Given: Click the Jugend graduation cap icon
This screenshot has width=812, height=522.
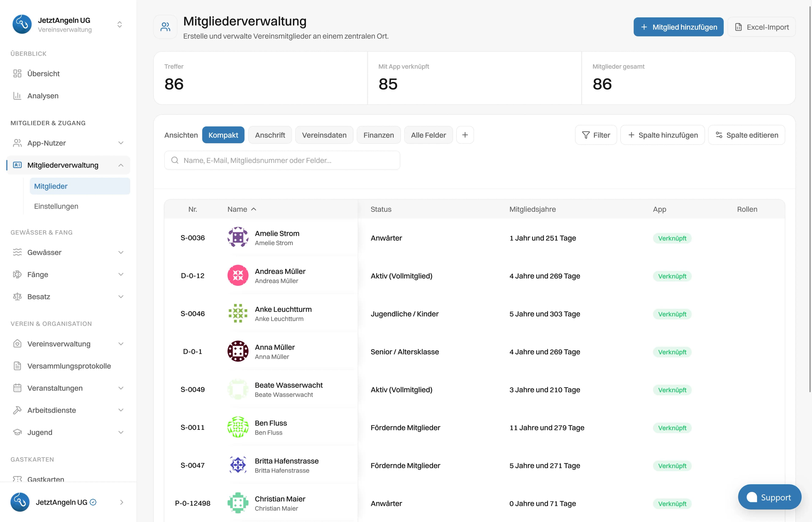Looking at the screenshot, I should [17, 432].
